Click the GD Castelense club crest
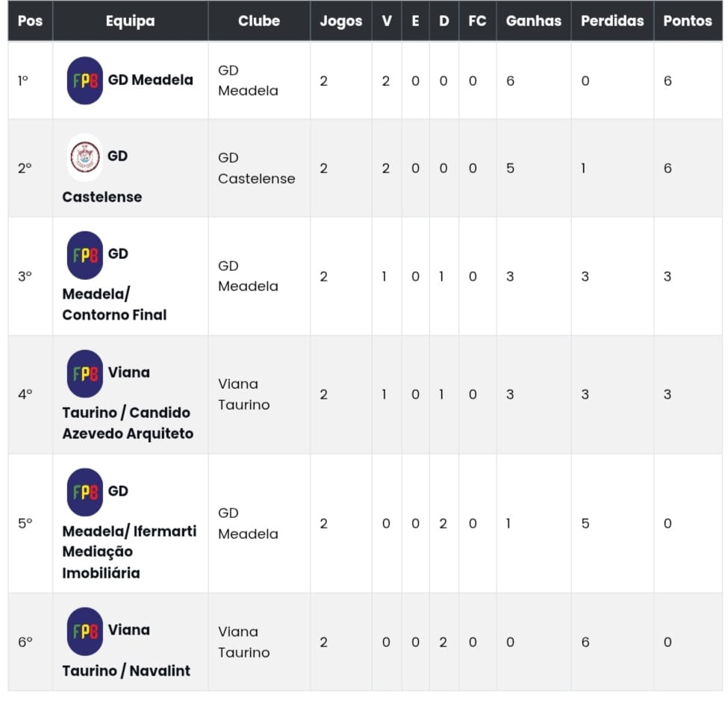 pyautogui.click(x=84, y=157)
